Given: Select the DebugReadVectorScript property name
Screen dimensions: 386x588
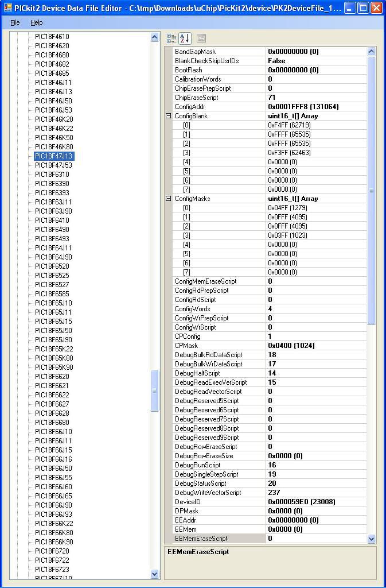Looking at the screenshot, I should click(x=208, y=392).
